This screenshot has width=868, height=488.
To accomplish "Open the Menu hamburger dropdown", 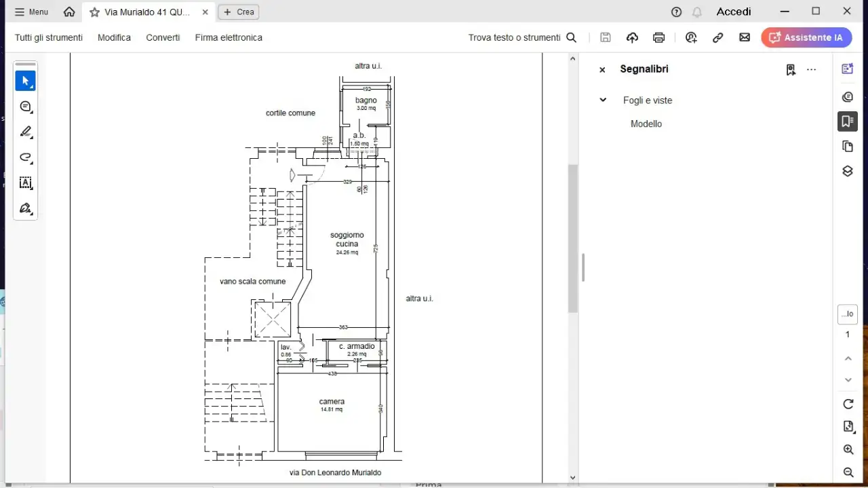I will (x=31, y=12).
